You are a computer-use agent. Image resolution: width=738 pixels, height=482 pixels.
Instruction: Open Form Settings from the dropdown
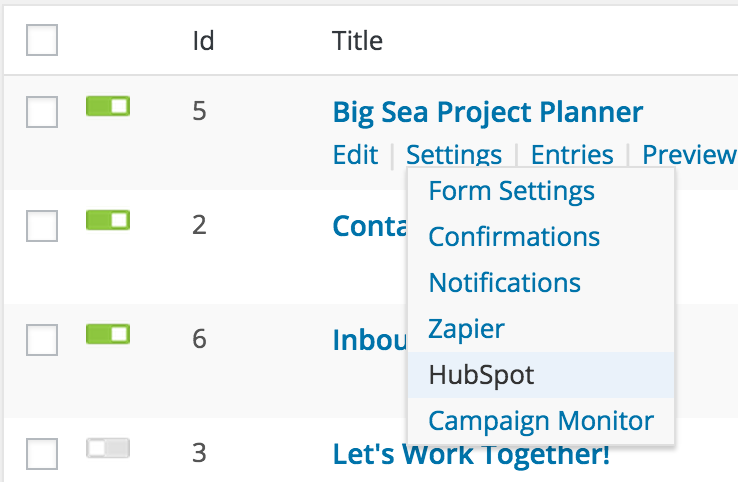click(511, 190)
